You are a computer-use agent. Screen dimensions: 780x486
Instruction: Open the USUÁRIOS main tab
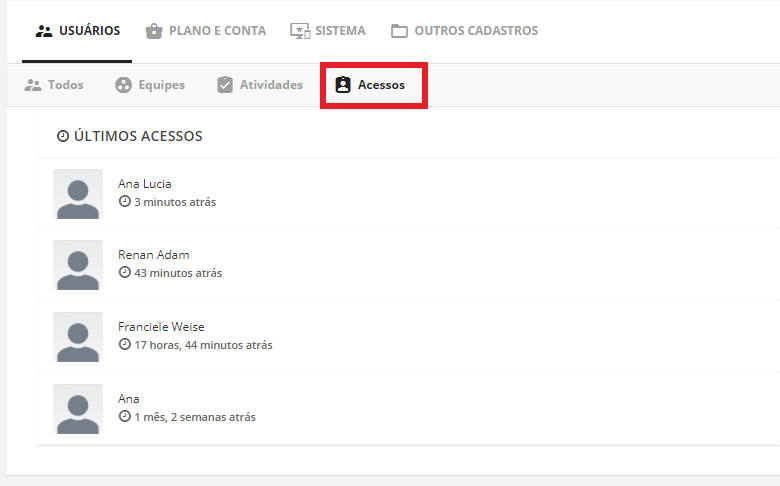tap(89, 31)
